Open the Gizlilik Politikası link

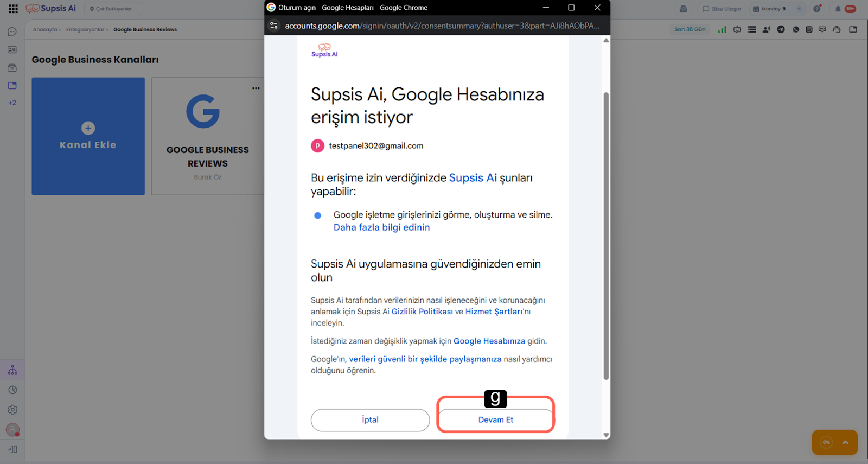click(x=422, y=312)
